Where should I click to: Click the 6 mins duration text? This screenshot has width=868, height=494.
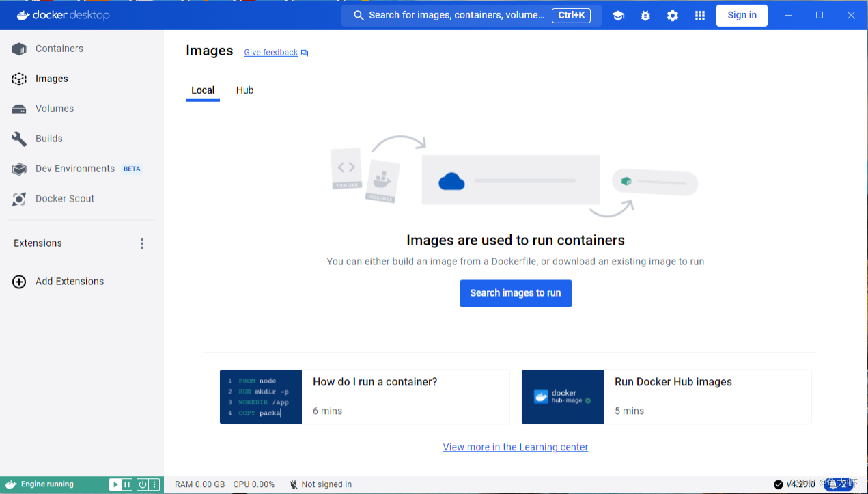(328, 411)
